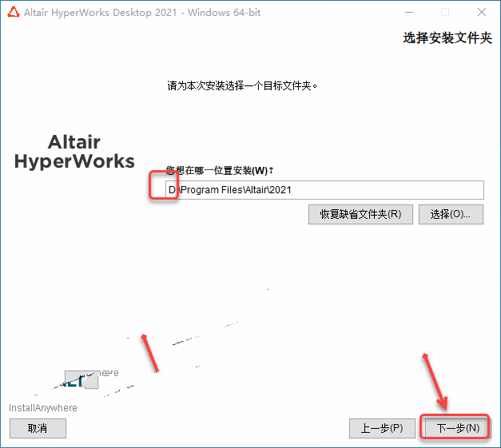Click the Altair HyperWorks logo text
The height and width of the screenshot is (448, 501).
click(x=74, y=152)
